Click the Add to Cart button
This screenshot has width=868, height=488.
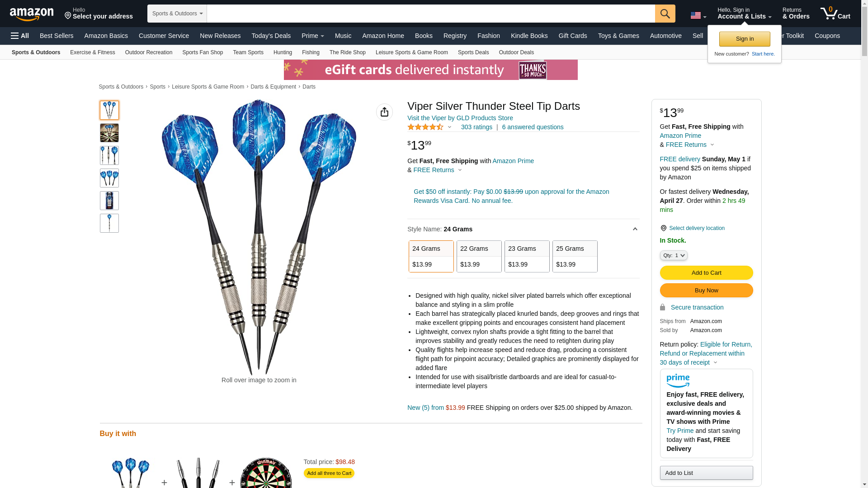pos(706,272)
